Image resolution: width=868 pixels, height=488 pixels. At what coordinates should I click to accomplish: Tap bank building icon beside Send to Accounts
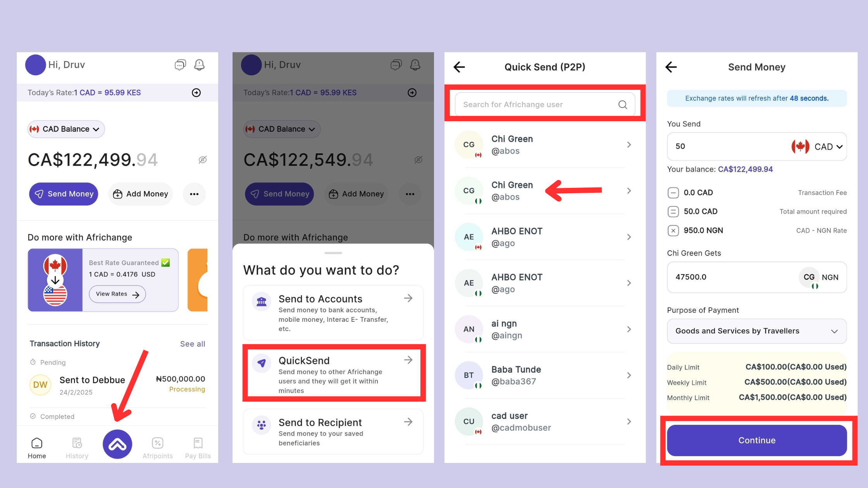262,301
